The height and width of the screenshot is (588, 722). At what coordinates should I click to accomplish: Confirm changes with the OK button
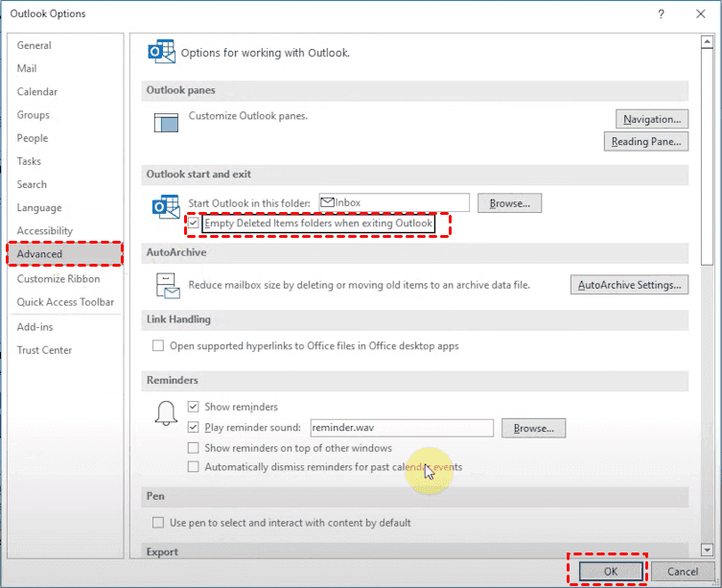click(x=611, y=572)
